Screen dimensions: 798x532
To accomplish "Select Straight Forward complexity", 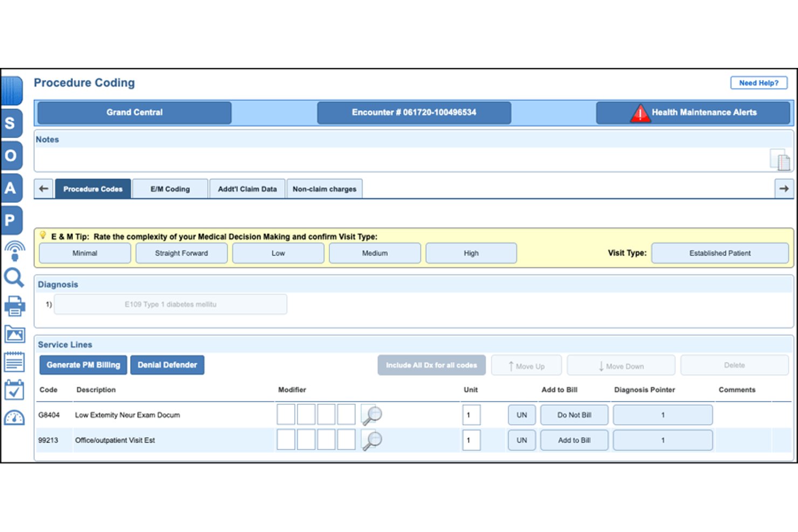I will tap(182, 253).
